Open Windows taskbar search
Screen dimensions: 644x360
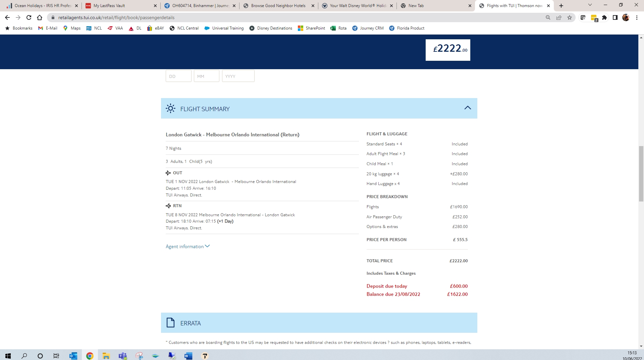[x=24, y=356]
